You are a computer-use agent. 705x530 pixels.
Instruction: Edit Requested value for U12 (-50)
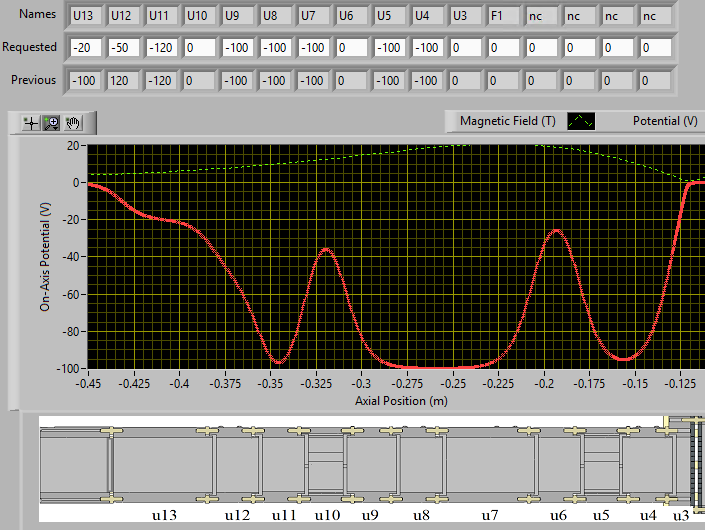pos(124,48)
